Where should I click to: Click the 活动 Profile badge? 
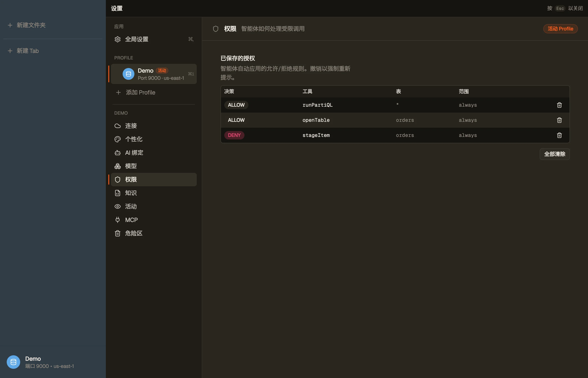[x=560, y=29]
